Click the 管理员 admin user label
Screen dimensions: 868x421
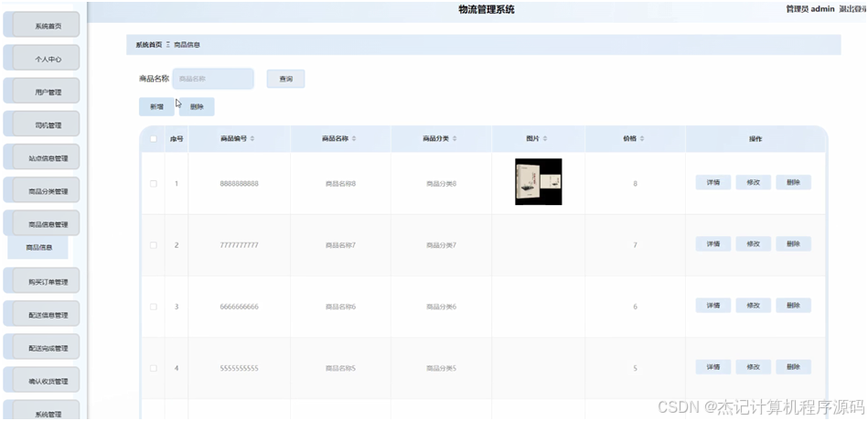[809, 9]
